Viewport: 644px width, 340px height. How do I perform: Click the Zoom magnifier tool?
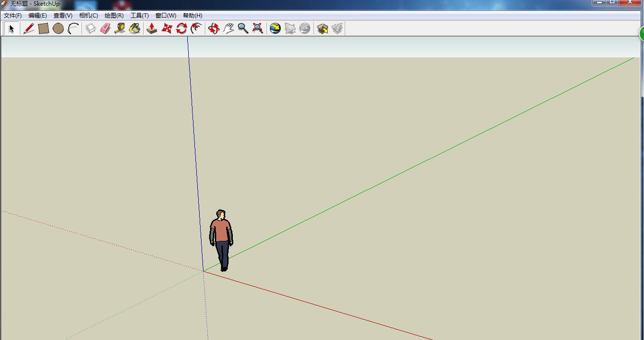pos(243,29)
